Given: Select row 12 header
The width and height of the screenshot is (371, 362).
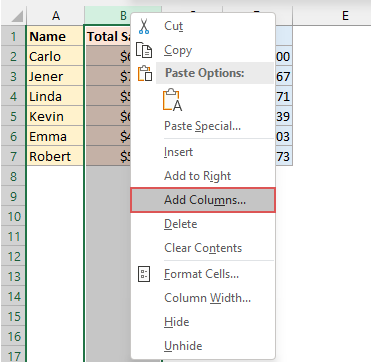Looking at the screenshot, I should [13, 256].
